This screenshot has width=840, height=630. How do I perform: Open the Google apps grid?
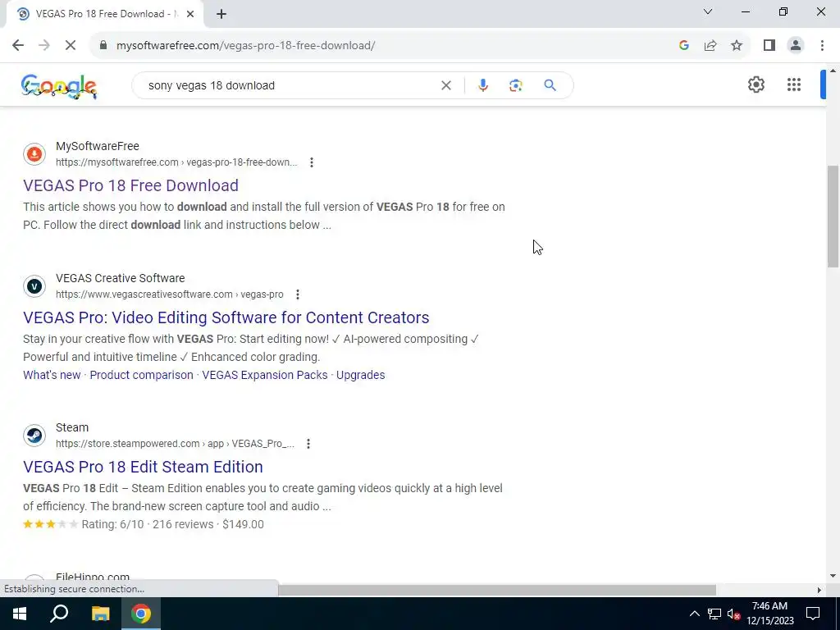pyautogui.click(x=794, y=84)
